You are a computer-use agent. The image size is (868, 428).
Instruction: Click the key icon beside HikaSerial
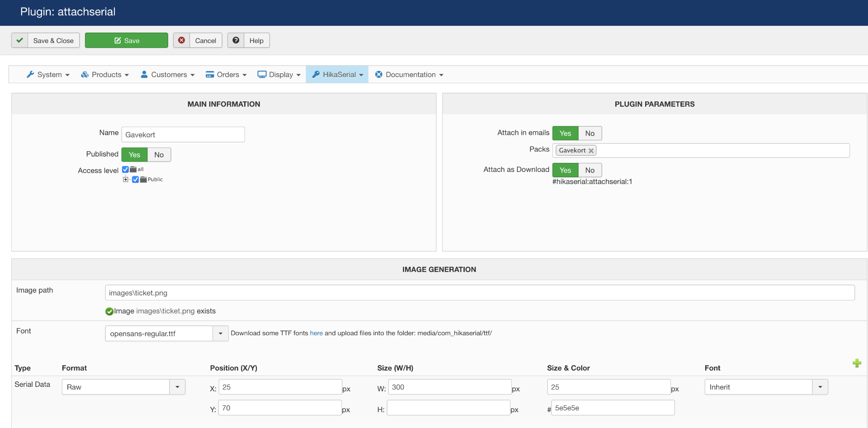pos(316,74)
